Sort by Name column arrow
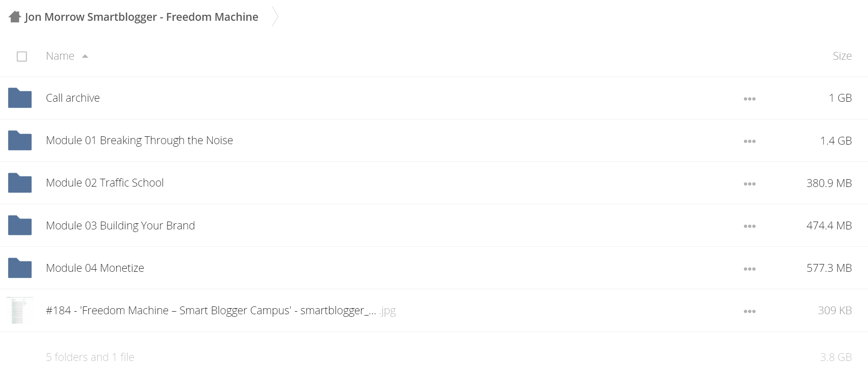Screen dimensions: 868x380 coord(85,56)
